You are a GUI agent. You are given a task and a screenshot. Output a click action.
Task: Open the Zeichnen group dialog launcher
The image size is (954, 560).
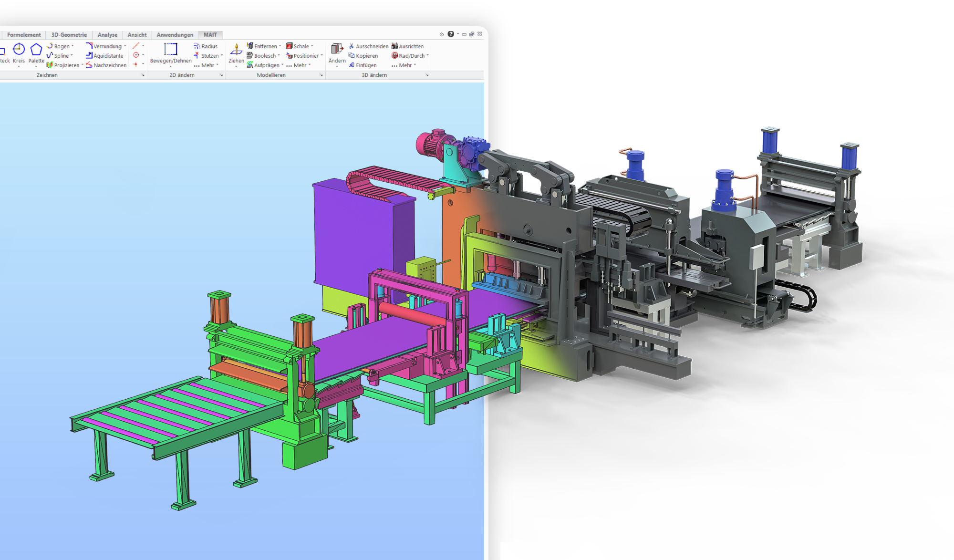(x=142, y=75)
